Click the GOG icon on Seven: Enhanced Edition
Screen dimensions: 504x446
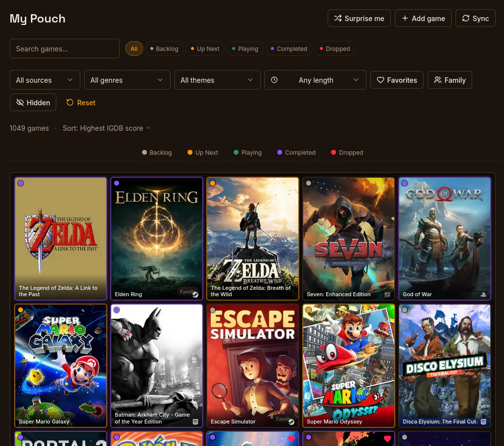tap(387, 294)
